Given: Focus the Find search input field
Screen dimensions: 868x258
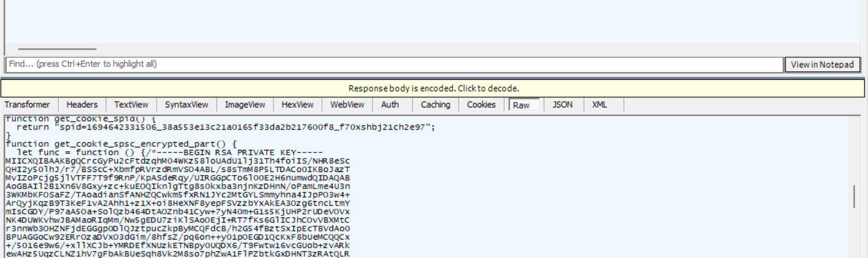Looking at the screenshot, I should point(393,64).
